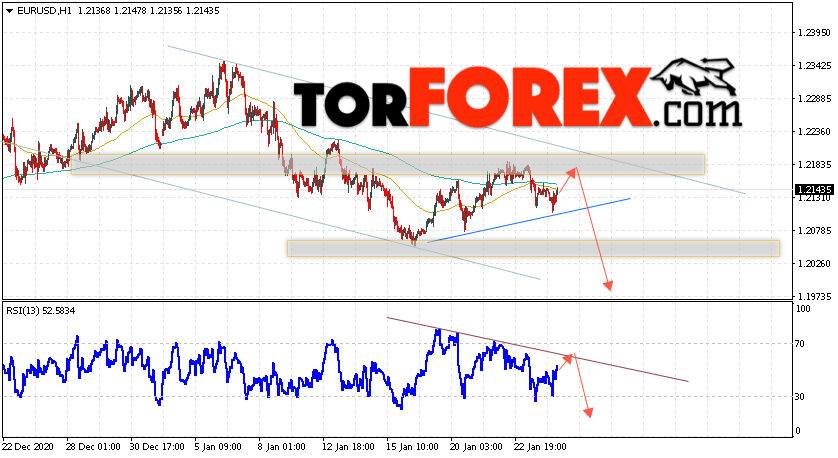Click price level 1.20260 on the axis
838x458 pixels.
pyautogui.click(x=814, y=263)
